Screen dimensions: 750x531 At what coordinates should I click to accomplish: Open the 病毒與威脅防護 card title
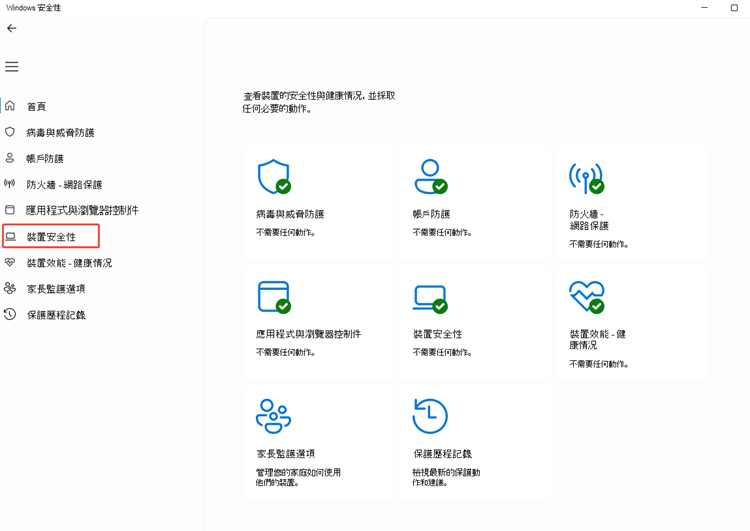pos(290,214)
